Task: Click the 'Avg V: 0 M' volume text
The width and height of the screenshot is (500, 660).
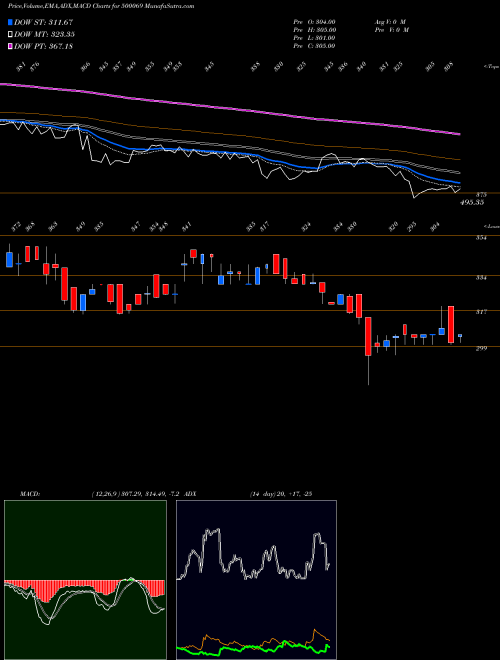Action: [x=390, y=22]
